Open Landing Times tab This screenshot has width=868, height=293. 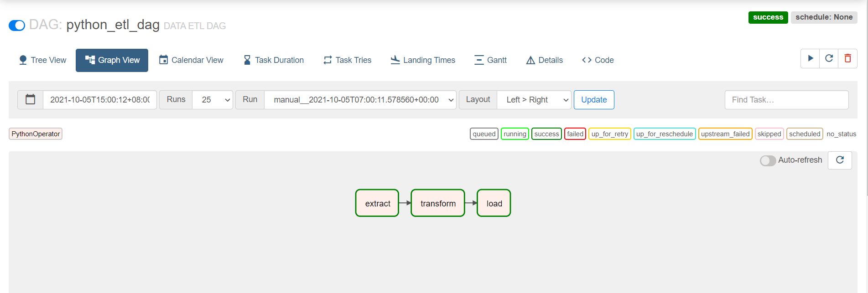[423, 60]
